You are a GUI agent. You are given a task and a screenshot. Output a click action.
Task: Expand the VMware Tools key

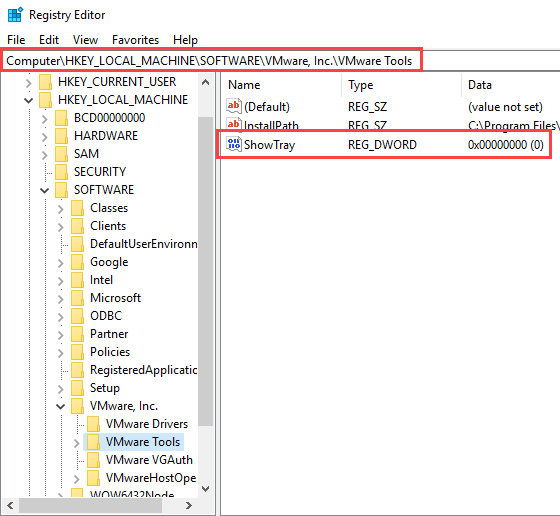click(x=76, y=443)
